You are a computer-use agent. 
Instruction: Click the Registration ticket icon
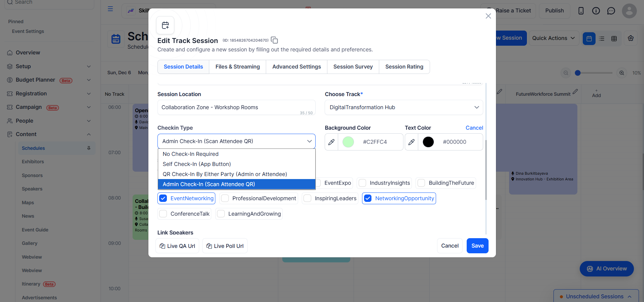pyautogui.click(x=10, y=94)
